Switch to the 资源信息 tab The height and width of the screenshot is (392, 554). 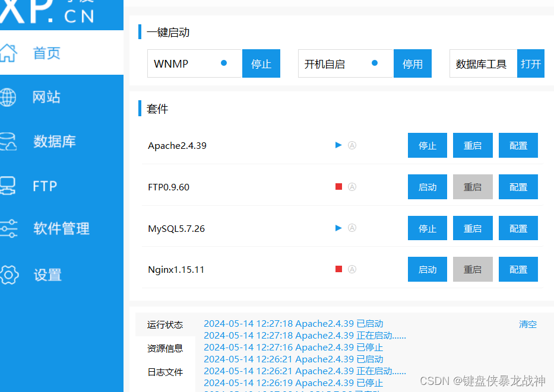(165, 348)
